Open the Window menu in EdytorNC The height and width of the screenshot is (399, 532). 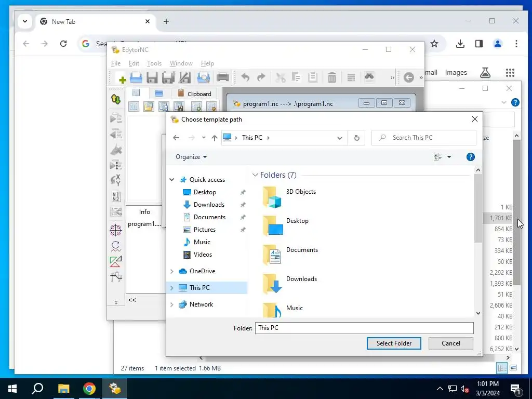(x=181, y=63)
